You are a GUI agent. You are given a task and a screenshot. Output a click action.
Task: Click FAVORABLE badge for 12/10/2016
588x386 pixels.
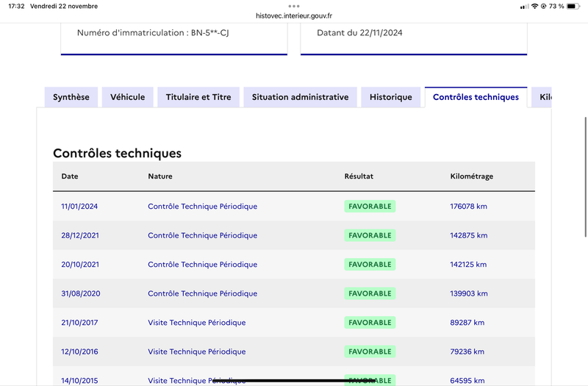(x=370, y=352)
